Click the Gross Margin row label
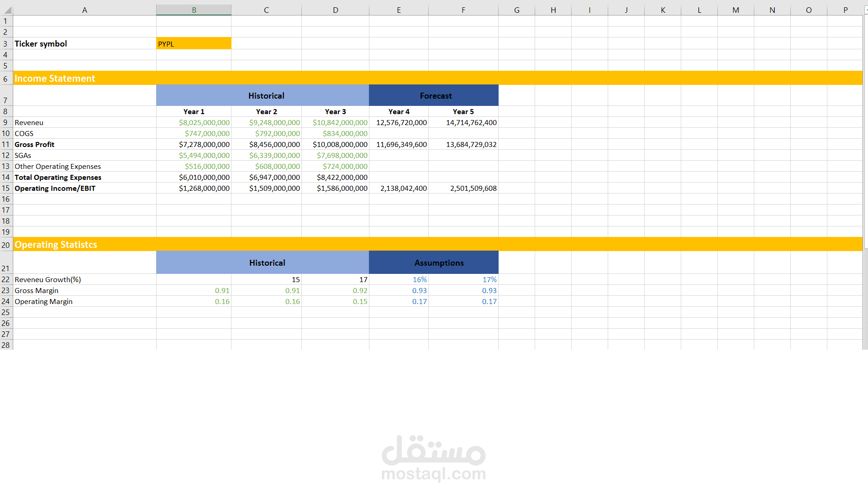 coord(84,290)
